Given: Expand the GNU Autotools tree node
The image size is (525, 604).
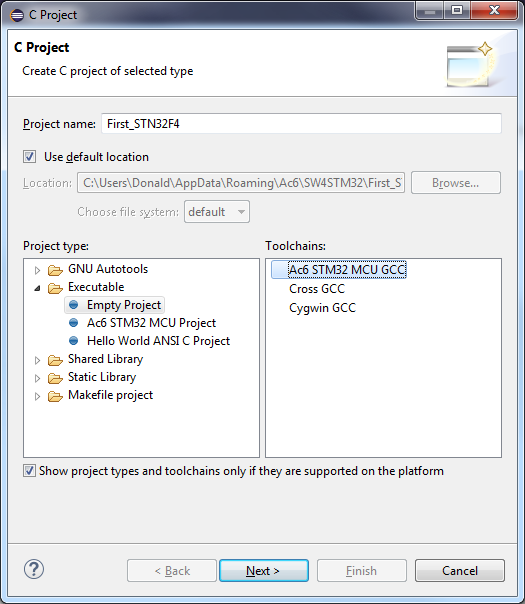Looking at the screenshot, I should click(37, 270).
